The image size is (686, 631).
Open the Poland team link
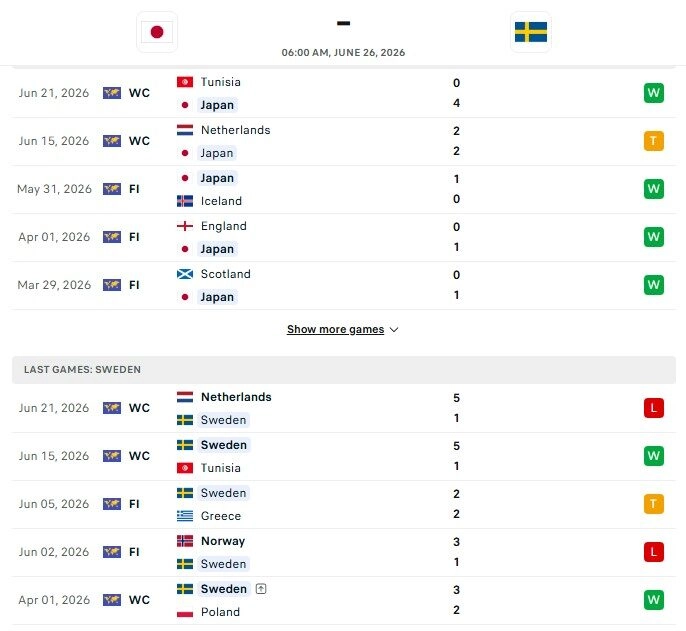pyautogui.click(x=220, y=612)
